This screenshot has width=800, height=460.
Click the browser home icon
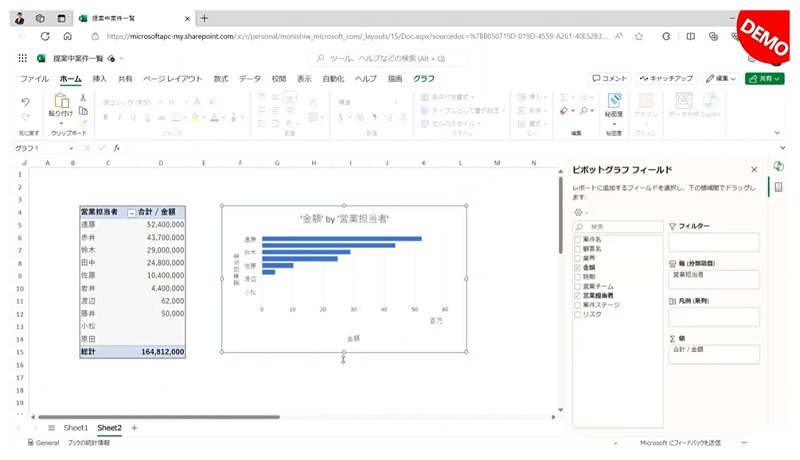point(67,36)
